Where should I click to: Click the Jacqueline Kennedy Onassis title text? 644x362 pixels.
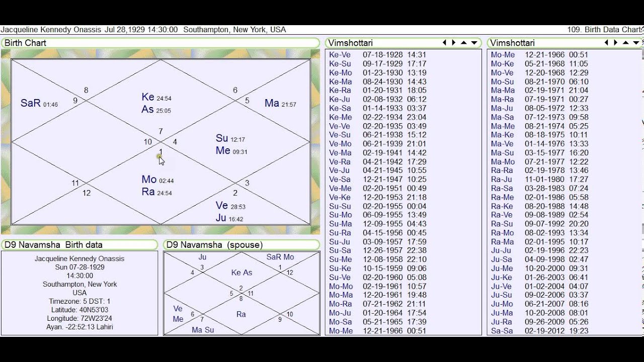51,30
